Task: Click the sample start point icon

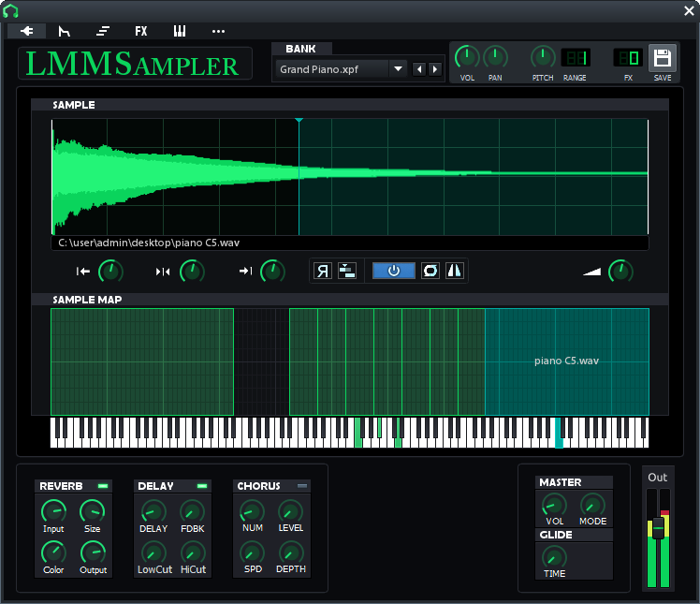Action: pos(83,272)
